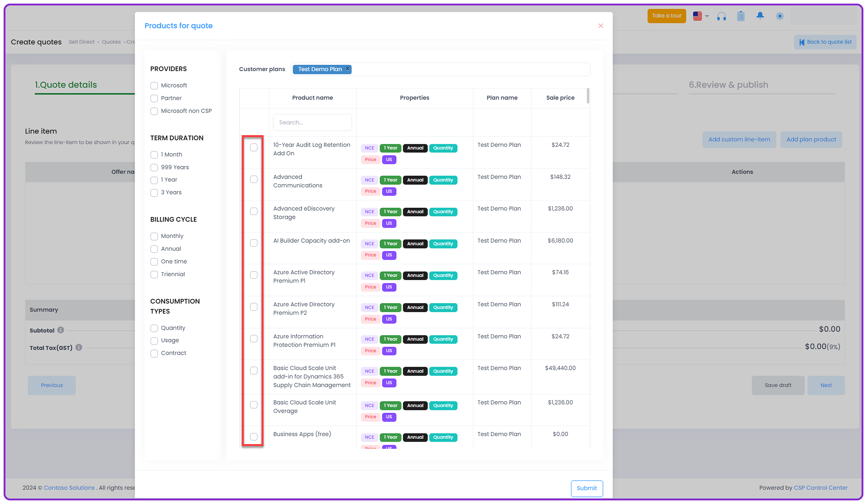The width and height of the screenshot is (867, 504).
Task: Select AI Builder Capacity add-on checkbox
Action: tap(254, 243)
